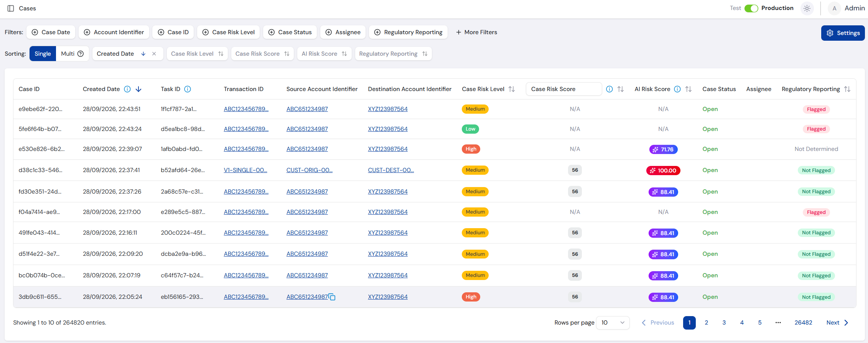Toggle AI Risk Score sort chip
This screenshot has height=343, width=868.
(x=324, y=54)
